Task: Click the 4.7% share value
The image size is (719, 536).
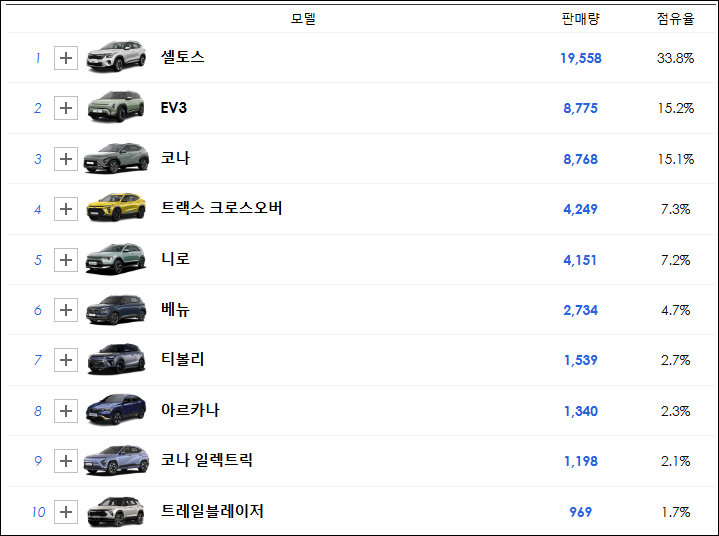Action: point(675,310)
